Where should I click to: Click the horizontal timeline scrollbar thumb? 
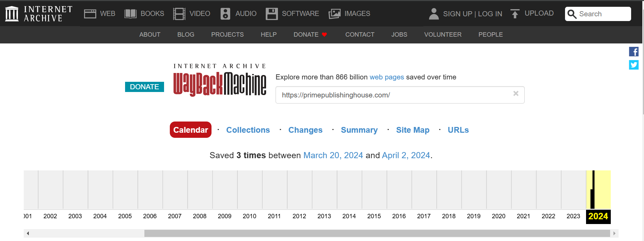click(x=377, y=233)
